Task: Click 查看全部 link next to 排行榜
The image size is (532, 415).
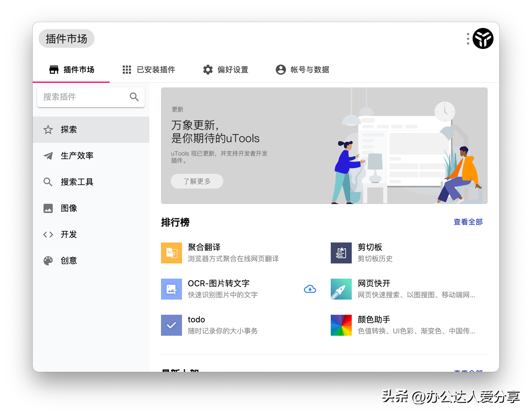Action: [x=468, y=222]
